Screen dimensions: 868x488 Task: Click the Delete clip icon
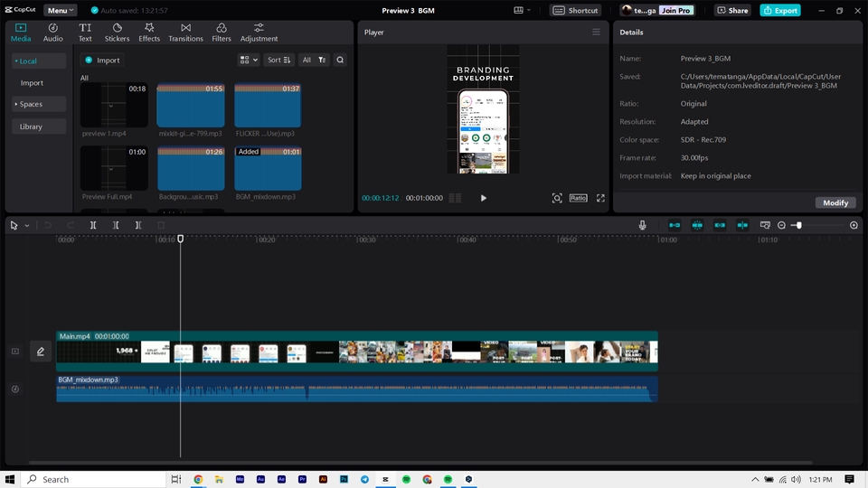click(x=161, y=225)
